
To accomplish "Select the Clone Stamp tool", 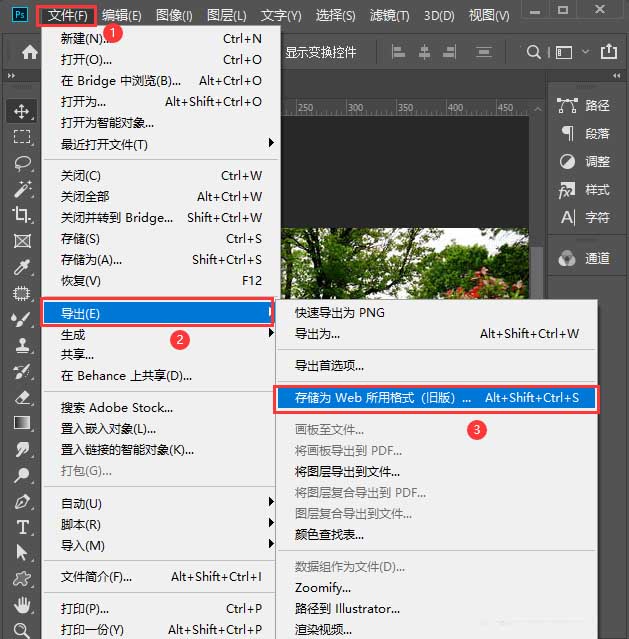I will [21, 346].
